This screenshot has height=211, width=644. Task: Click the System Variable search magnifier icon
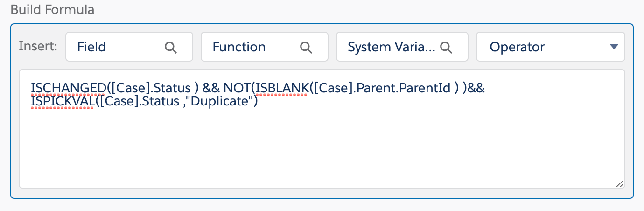click(x=446, y=47)
